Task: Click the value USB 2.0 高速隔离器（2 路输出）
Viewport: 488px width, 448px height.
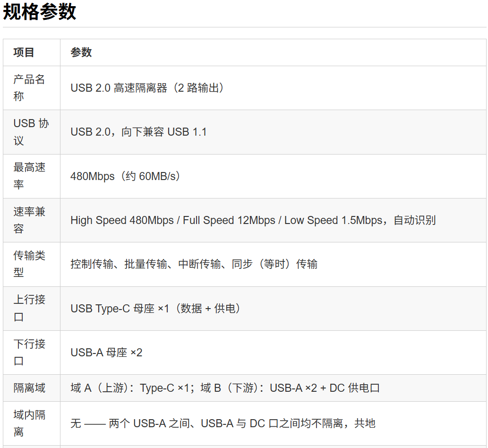Action: [147, 88]
